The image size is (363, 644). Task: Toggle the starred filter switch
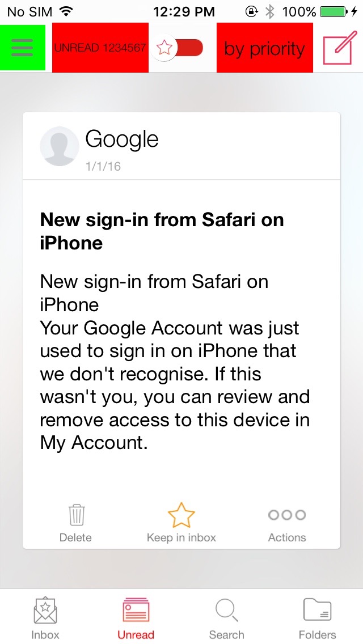(177, 48)
